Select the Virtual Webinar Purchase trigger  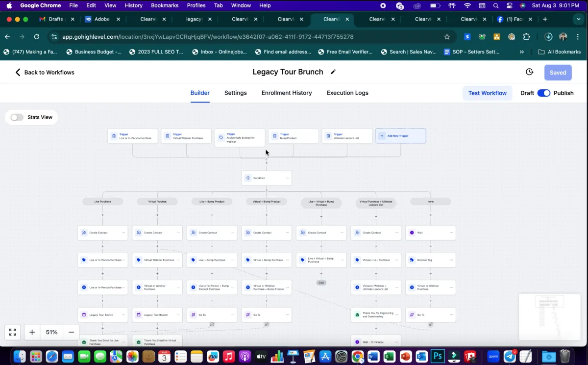click(186, 136)
